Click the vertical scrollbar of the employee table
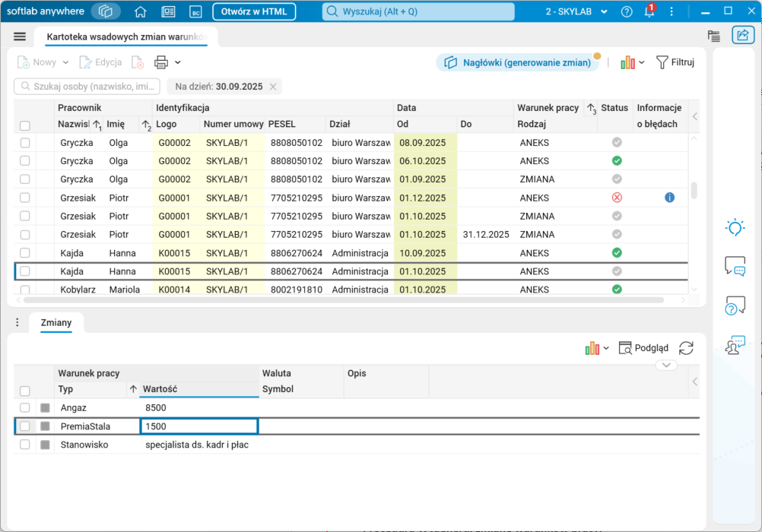 pos(694,190)
